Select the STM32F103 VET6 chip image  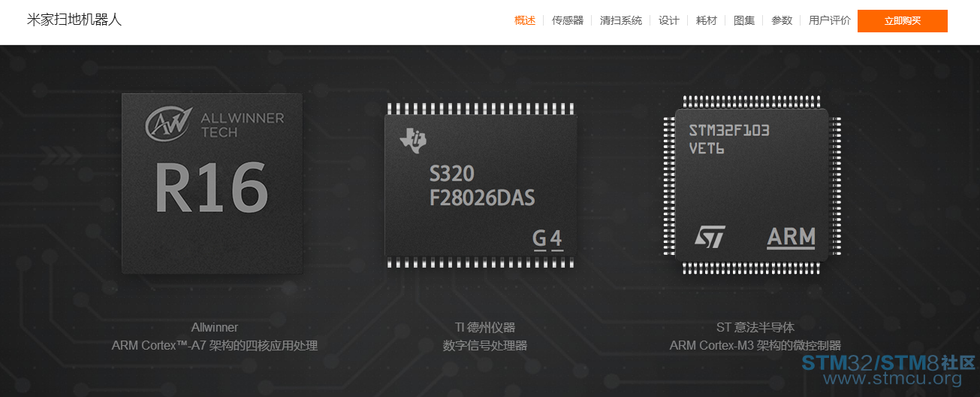click(752, 184)
